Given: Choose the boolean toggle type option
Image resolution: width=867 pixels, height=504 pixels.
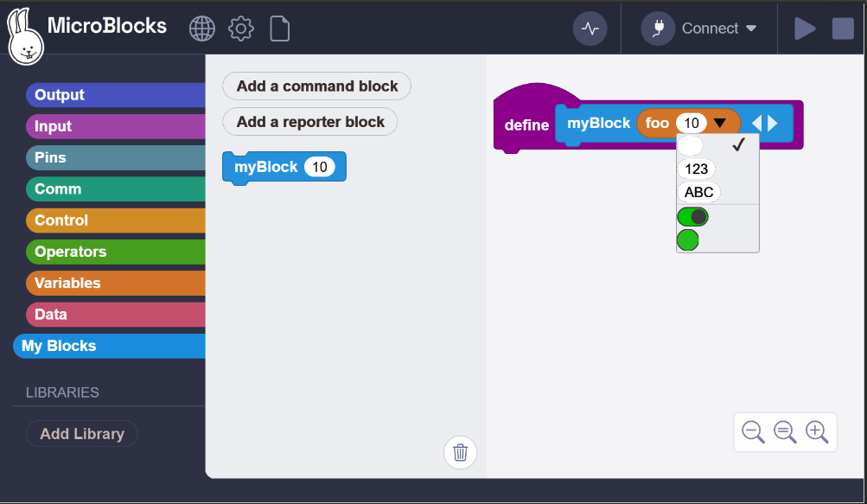Looking at the screenshot, I should (693, 216).
